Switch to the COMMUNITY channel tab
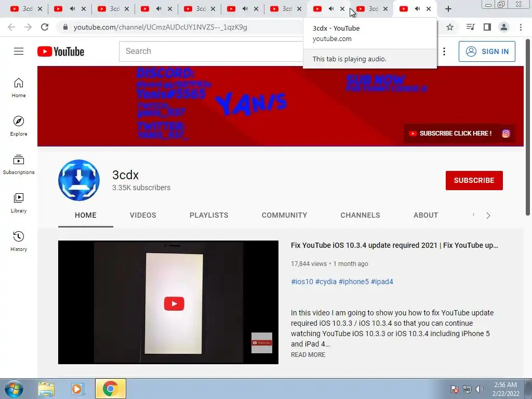The width and height of the screenshot is (532, 399). 284,215
